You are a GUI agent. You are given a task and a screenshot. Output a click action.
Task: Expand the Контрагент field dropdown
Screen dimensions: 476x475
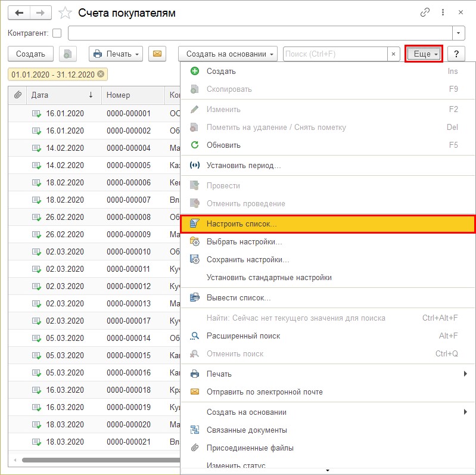(x=459, y=33)
